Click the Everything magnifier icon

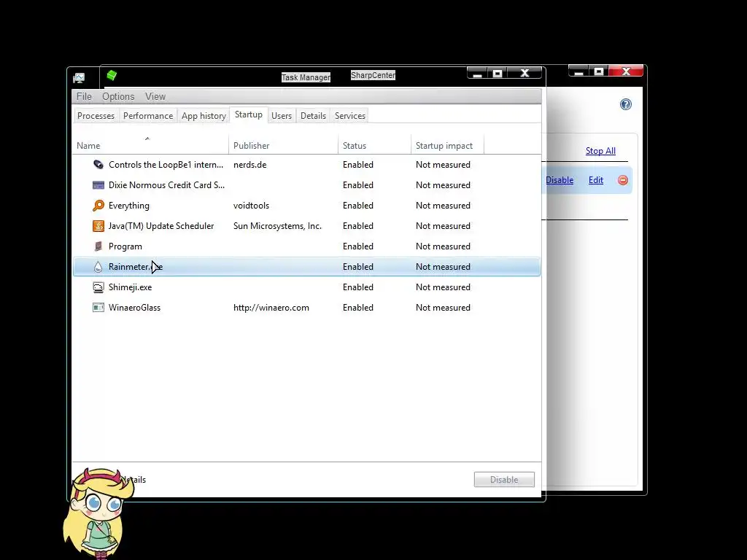[x=98, y=206]
